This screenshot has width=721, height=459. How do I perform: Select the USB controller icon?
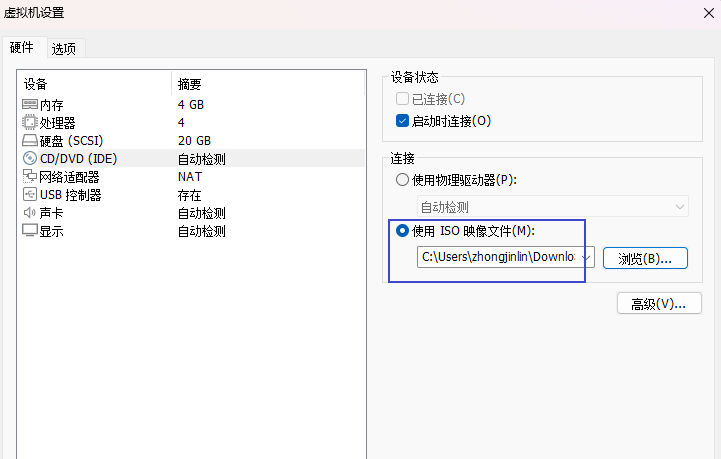pos(30,194)
